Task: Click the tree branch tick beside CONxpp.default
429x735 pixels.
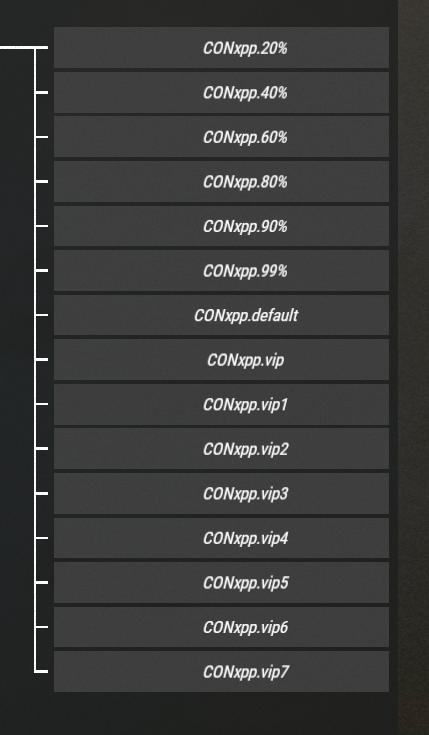Action: point(41,315)
